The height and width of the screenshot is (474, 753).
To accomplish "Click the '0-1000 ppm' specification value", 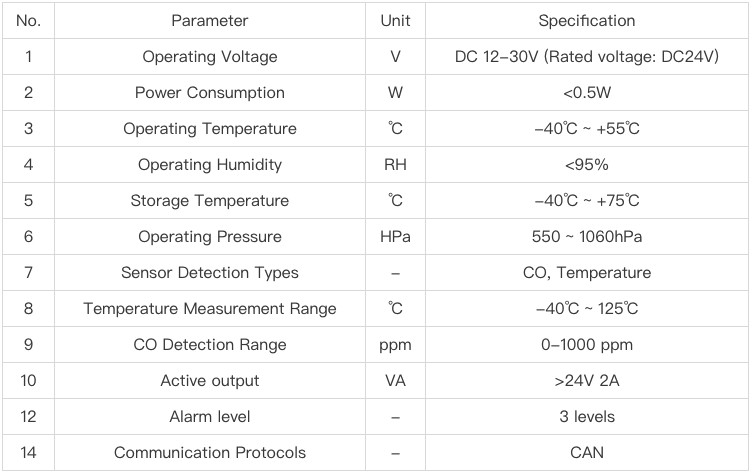I will [x=586, y=344].
